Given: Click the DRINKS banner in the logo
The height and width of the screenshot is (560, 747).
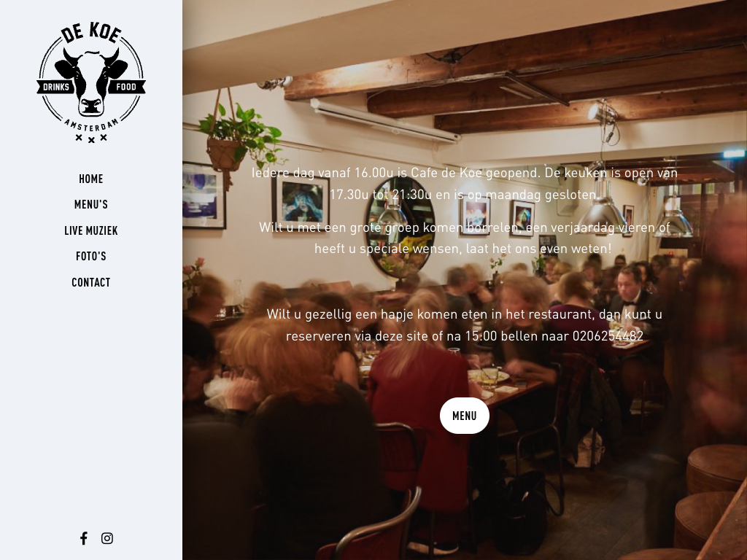Looking at the screenshot, I should point(56,87).
